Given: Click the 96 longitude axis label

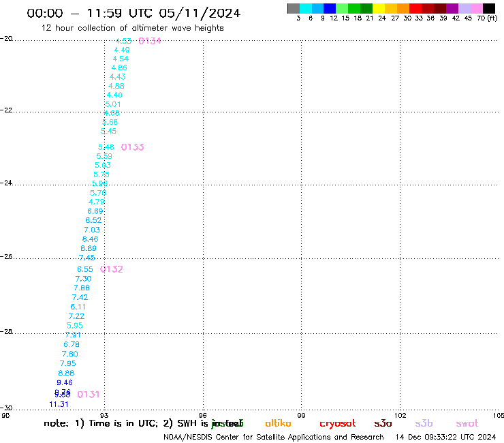Looking at the screenshot, I should [x=203, y=415].
